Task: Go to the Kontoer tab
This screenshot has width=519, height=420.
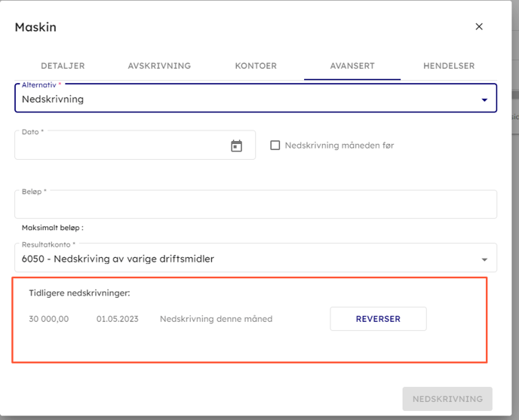Action: [256, 66]
